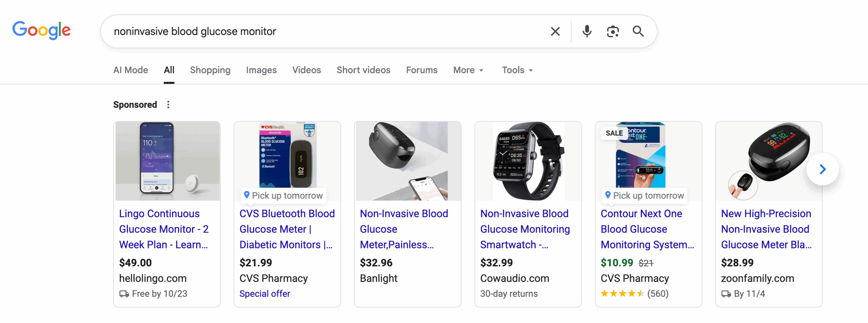Open Lingo Continuous Glucose Monitor listing
868x323 pixels.
(x=163, y=229)
